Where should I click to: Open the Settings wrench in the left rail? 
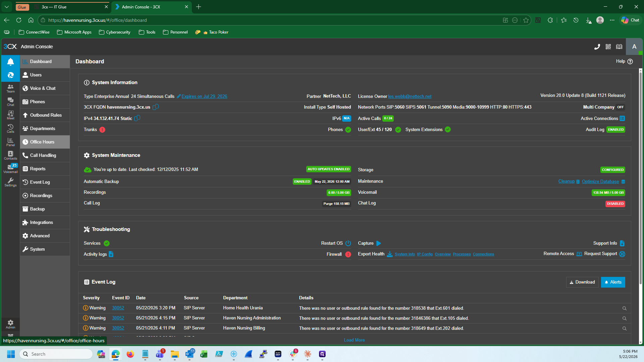pyautogui.click(x=10, y=182)
